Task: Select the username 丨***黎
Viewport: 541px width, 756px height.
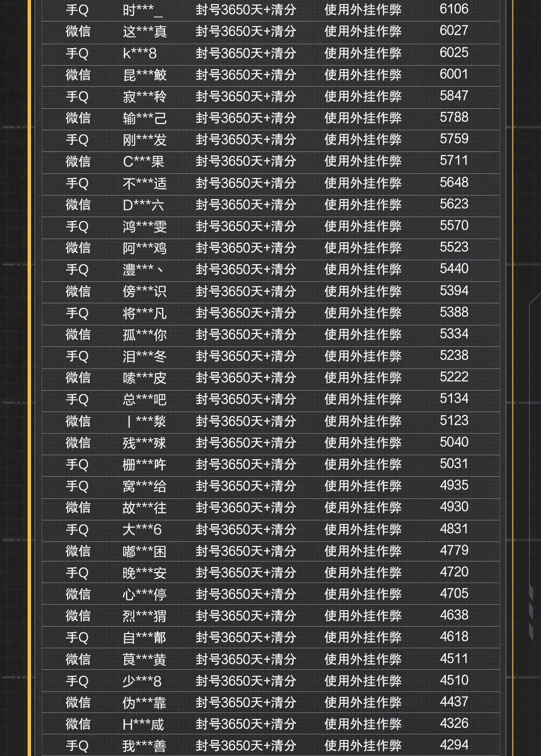Action: pyautogui.click(x=146, y=421)
